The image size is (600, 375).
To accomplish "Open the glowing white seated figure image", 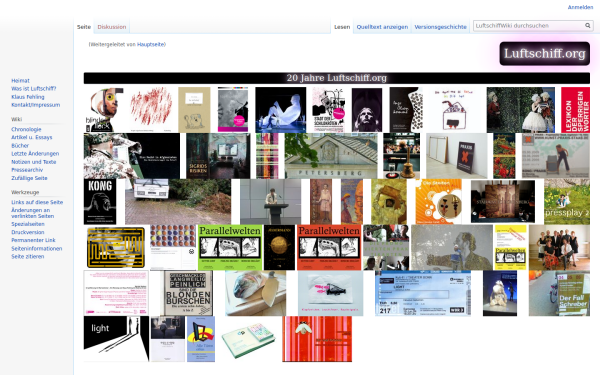I will click(280, 110).
